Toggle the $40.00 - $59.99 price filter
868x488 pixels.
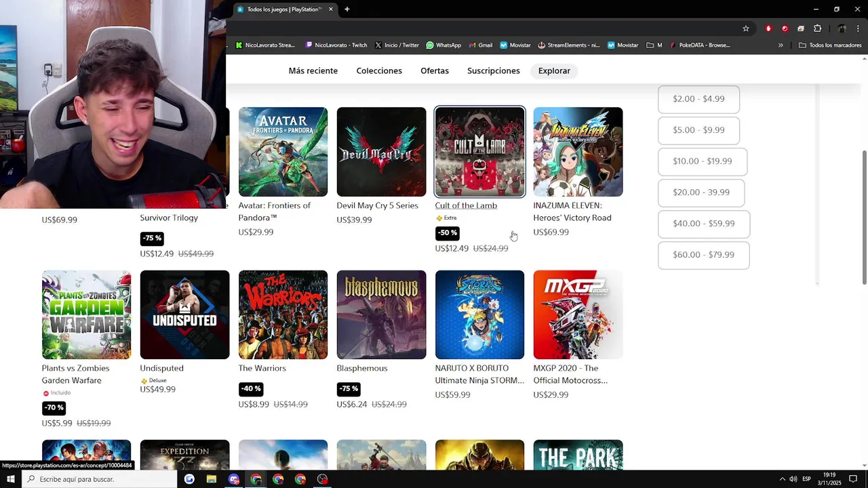click(x=704, y=224)
